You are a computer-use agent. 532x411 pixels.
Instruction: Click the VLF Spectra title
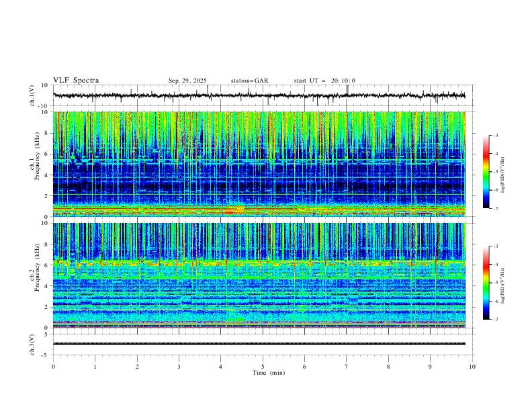(x=76, y=81)
